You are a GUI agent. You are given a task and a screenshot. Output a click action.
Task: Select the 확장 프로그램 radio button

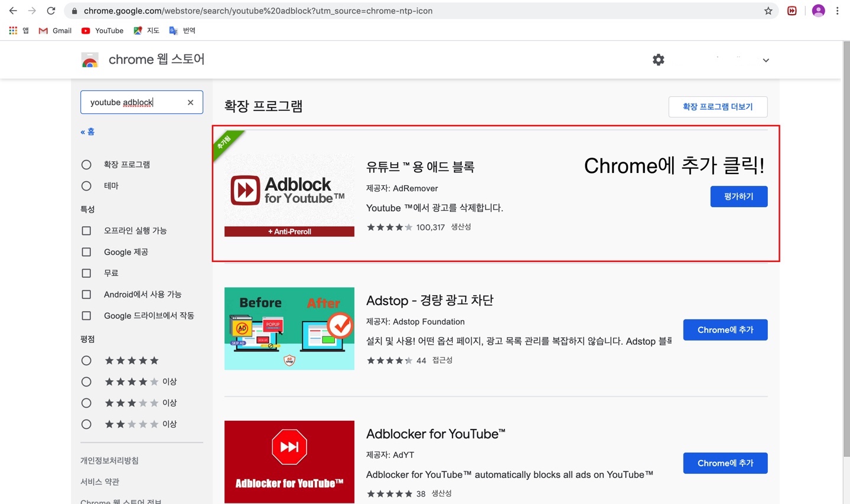click(x=86, y=165)
